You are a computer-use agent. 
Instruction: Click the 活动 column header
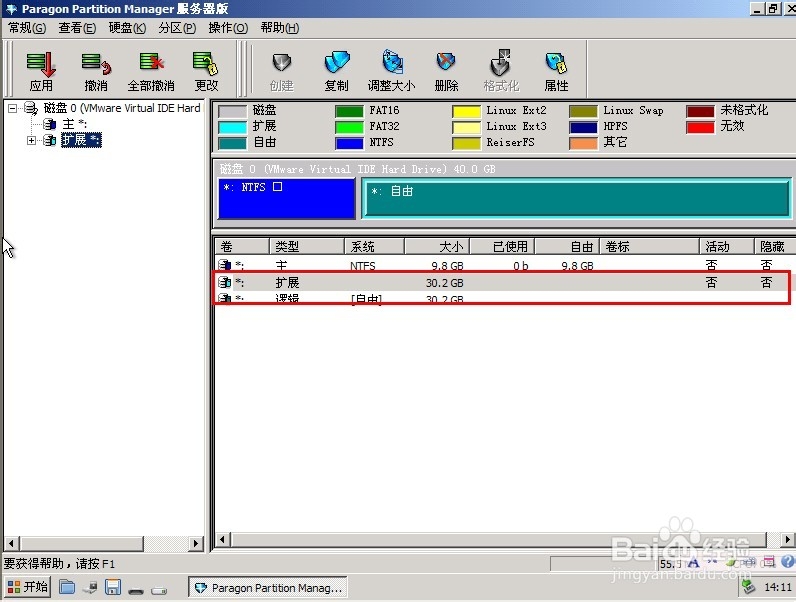727,246
